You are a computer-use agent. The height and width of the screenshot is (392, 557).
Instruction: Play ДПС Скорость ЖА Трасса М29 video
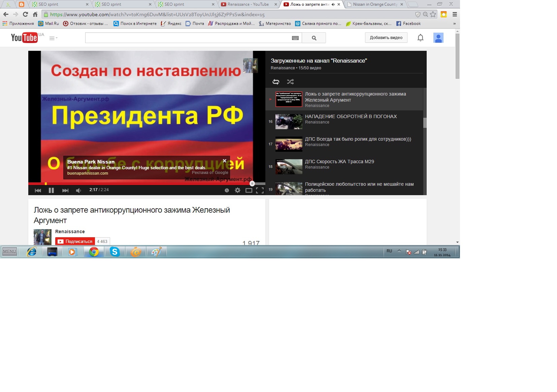(x=339, y=162)
